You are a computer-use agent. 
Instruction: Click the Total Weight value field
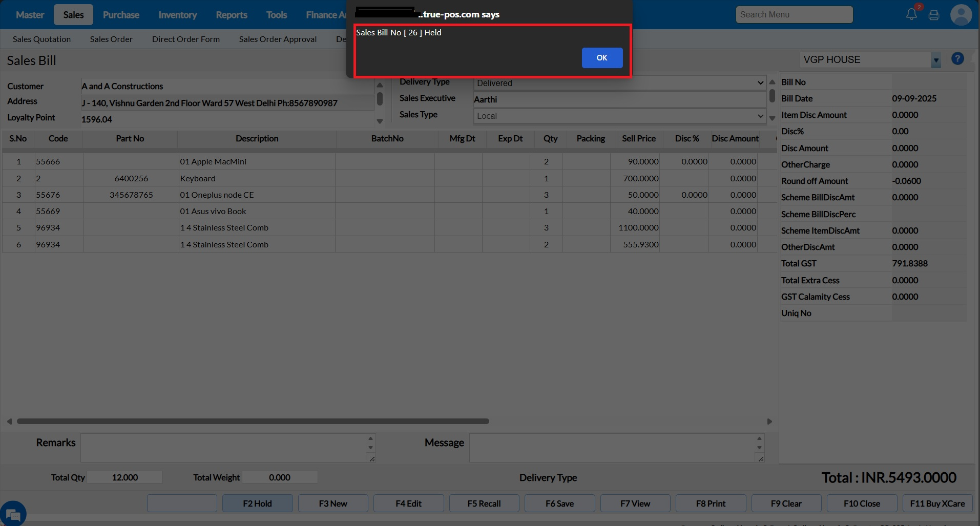(280, 477)
